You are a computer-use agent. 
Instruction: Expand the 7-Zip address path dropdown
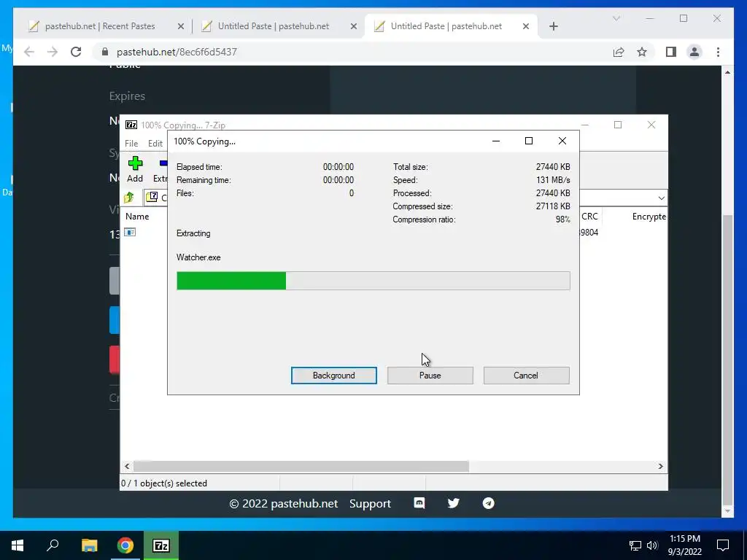[x=661, y=198]
